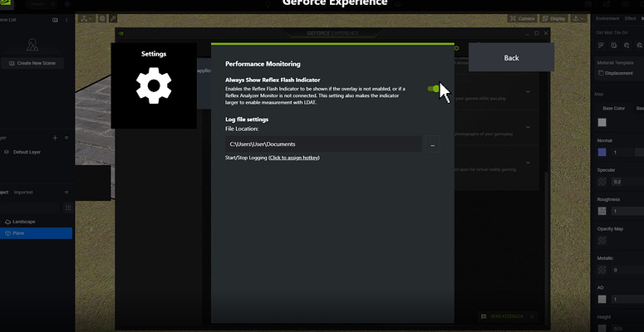The height and width of the screenshot is (332, 644).
Task: Click the Display viewport button
Action: (x=553, y=18)
